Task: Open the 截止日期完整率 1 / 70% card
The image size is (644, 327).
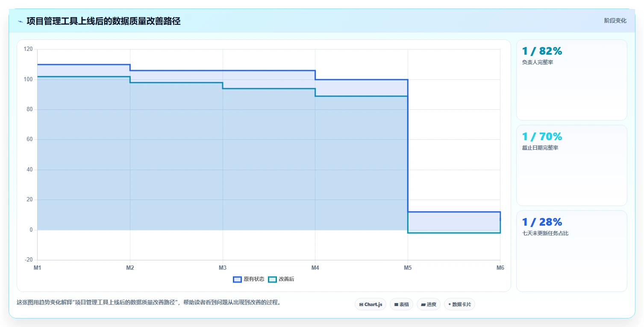Action: (x=572, y=165)
